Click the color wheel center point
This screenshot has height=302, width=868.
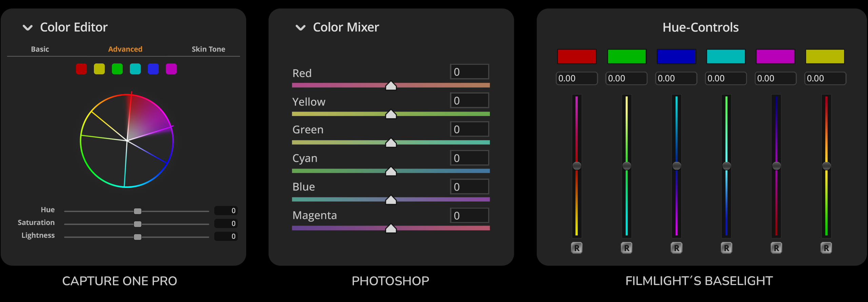(x=127, y=140)
